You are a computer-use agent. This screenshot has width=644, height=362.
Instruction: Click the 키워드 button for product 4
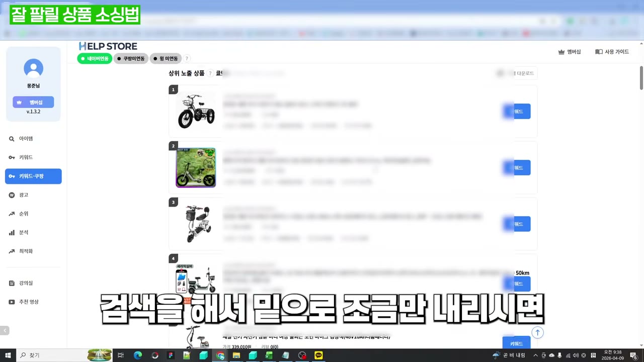[517, 284]
